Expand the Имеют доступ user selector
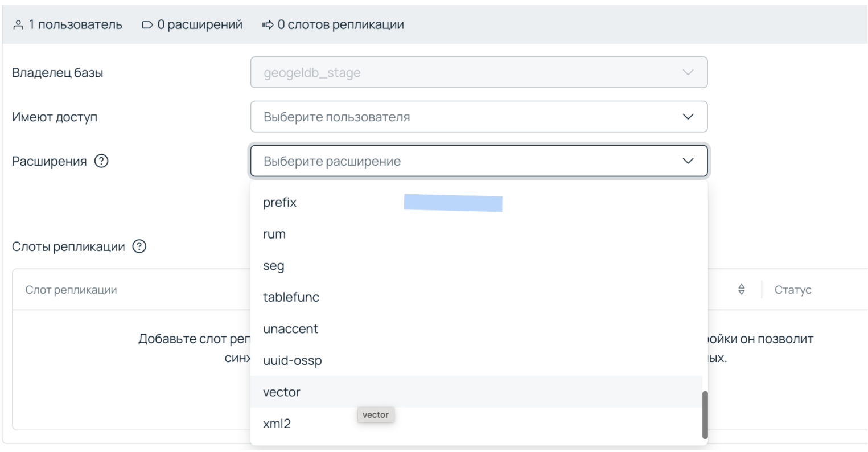Viewport: 868px width, 452px height. tap(479, 117)
